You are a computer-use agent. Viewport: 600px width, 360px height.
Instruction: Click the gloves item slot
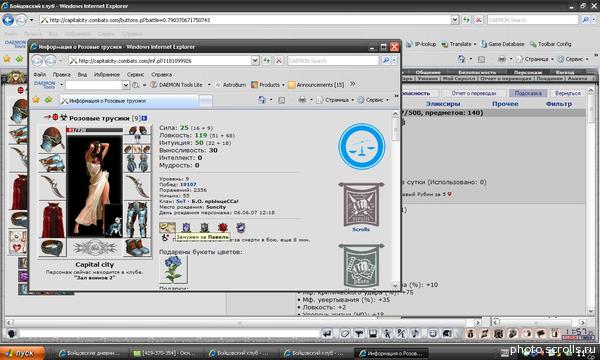pos(137,164)
